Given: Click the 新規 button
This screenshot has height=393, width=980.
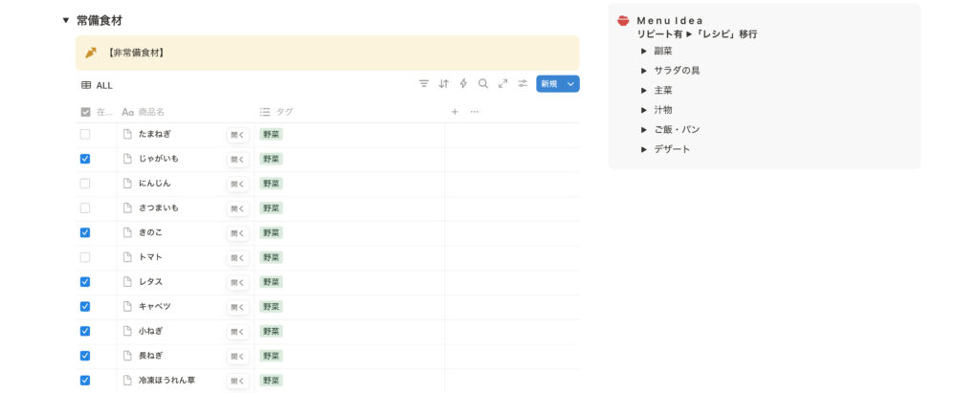Looking at the screenshot, I should click(548, 84).
